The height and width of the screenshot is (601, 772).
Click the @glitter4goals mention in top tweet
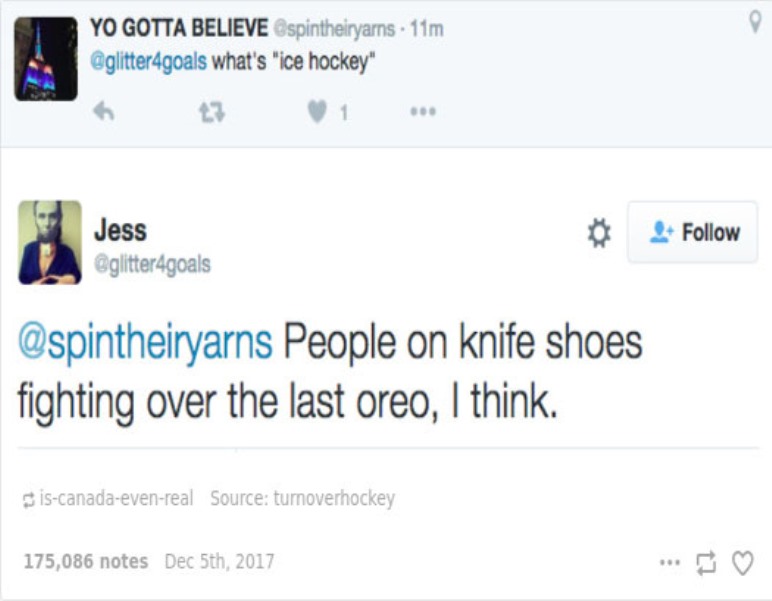coord(149,60)
